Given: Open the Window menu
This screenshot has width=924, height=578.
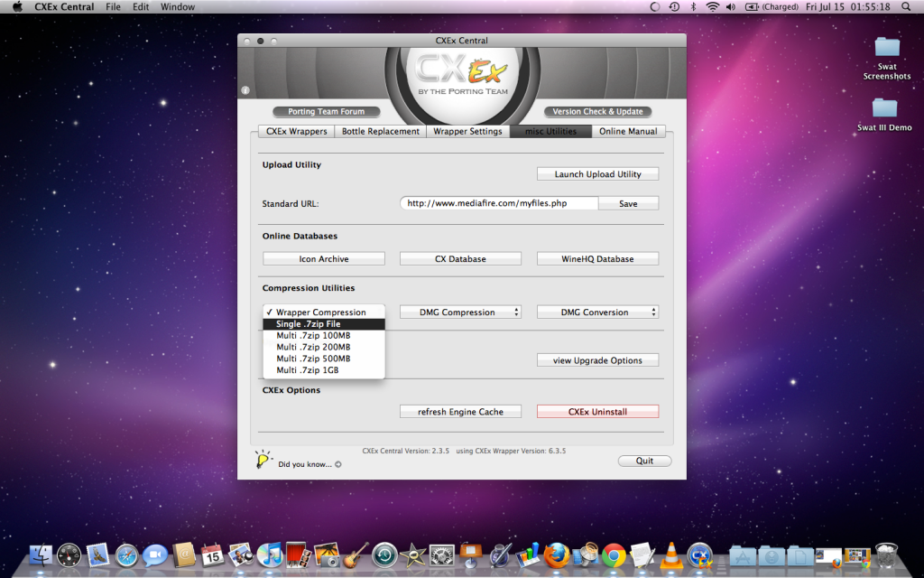Looking at the screenshot, I should 178,7.
